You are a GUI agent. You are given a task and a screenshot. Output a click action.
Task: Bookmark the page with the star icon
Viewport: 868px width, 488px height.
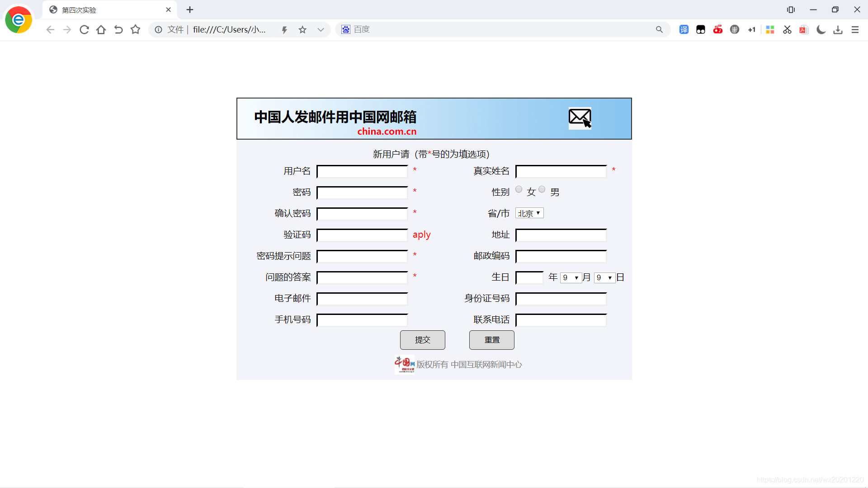pos(302,29)
